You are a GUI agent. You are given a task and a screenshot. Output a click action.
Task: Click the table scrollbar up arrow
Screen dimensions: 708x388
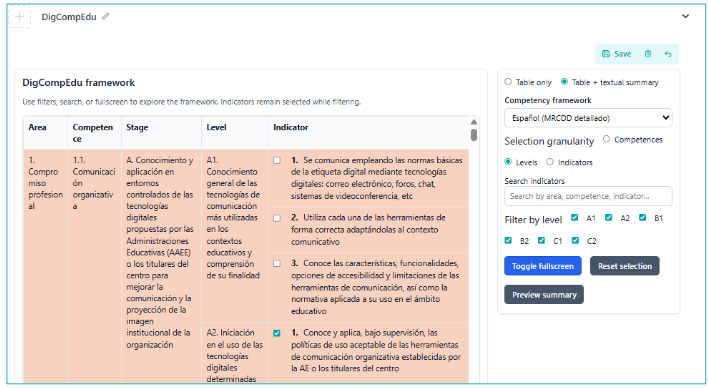[474, 122]
